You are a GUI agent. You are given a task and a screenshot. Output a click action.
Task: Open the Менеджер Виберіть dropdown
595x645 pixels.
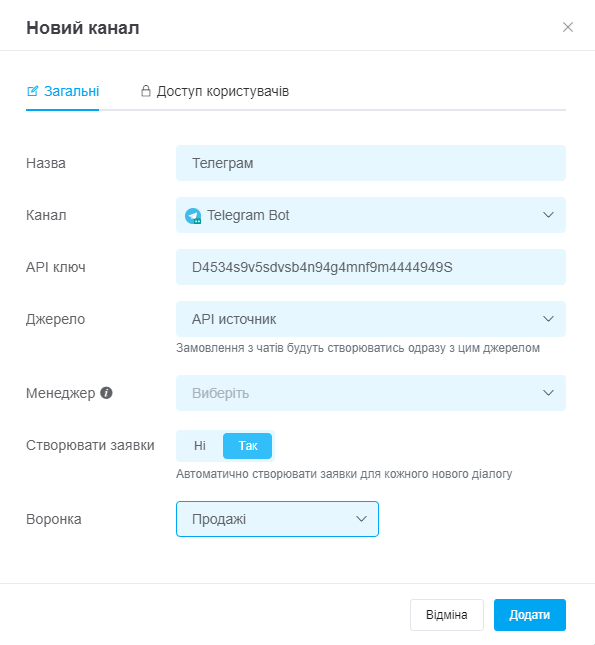pos(371,393)
